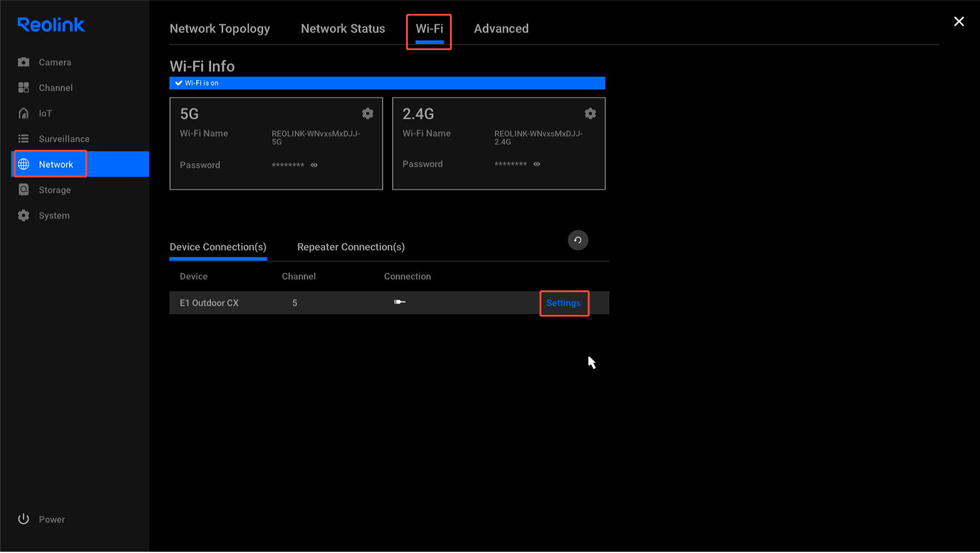Show the 2.4G Wi-Fi password

coord(536,164)
